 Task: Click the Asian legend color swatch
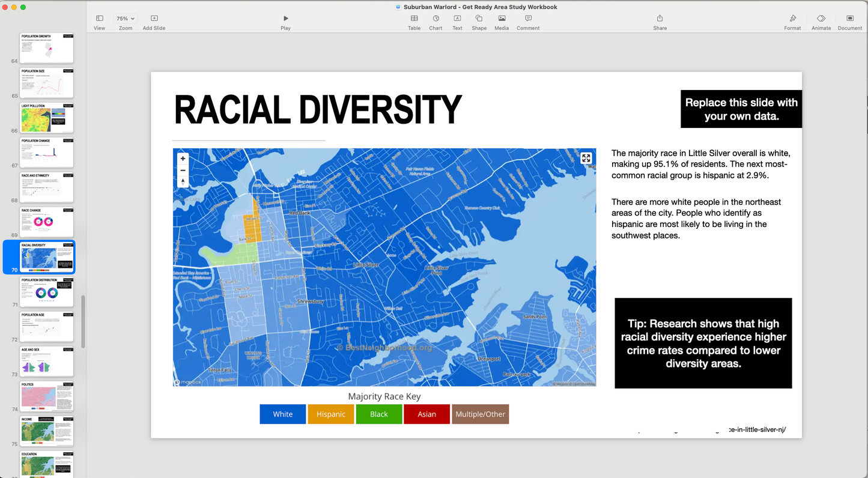(427, 414)
